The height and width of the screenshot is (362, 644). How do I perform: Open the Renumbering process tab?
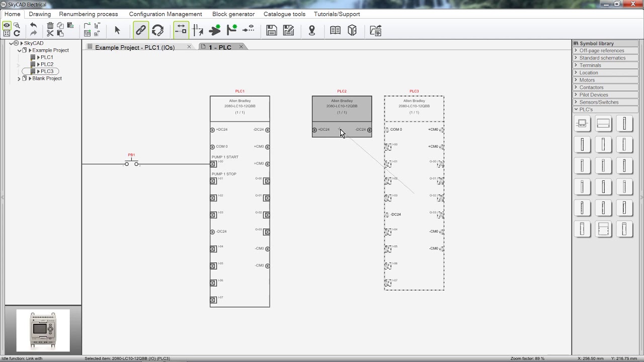click(89, 14)
